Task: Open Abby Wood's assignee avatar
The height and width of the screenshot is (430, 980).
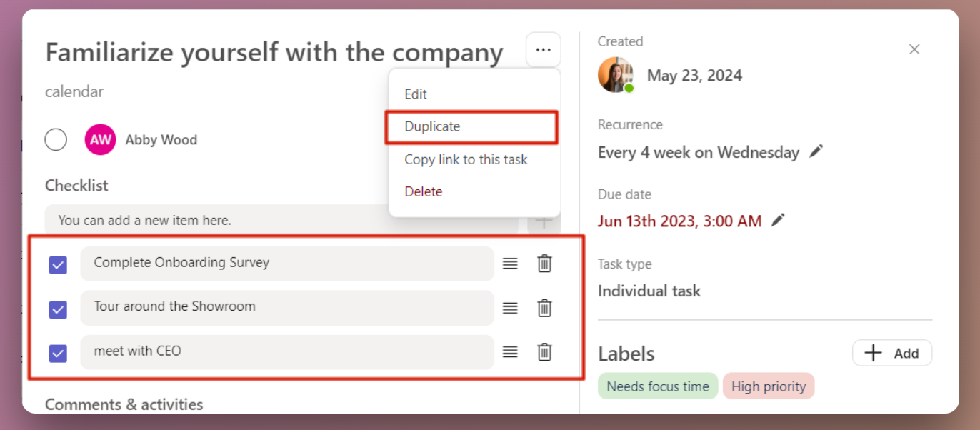Action: 100,139
